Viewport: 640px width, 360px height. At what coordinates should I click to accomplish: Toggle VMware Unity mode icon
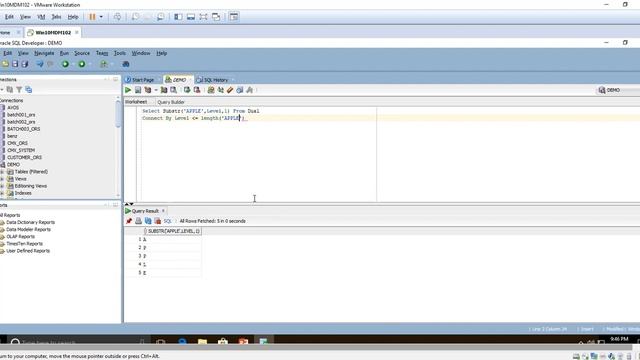216,17
